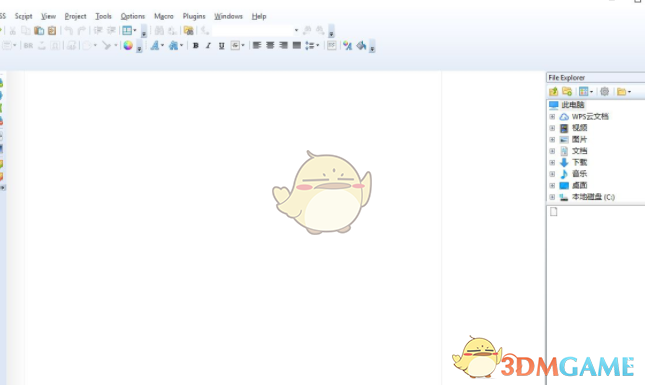The height and width of the screenshot is (385, 645).
Task: Click the Undo arrow icon
Action: [x=69, y=30]
